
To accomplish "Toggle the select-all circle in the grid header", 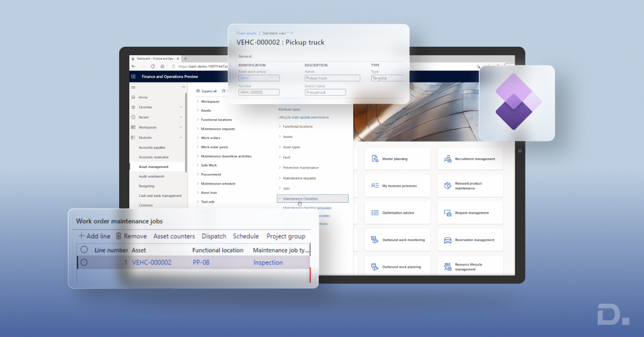I will pos(83,250).
